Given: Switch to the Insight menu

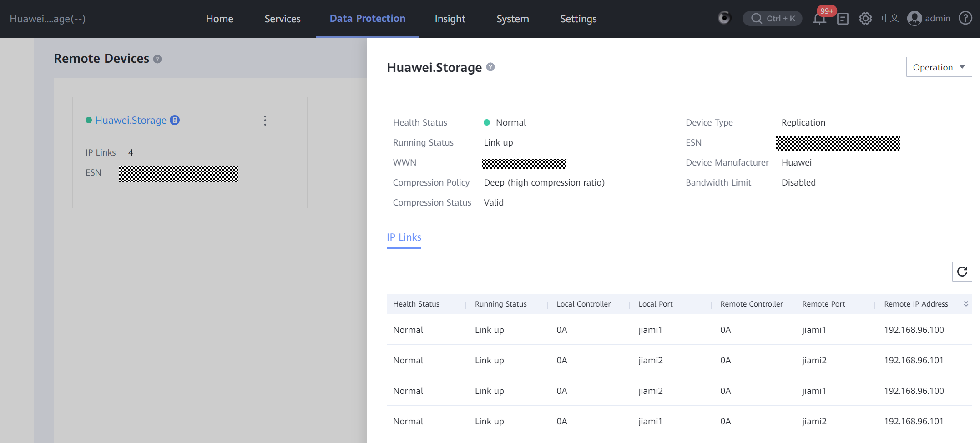Looking at the screenshot, I should 450,19.
